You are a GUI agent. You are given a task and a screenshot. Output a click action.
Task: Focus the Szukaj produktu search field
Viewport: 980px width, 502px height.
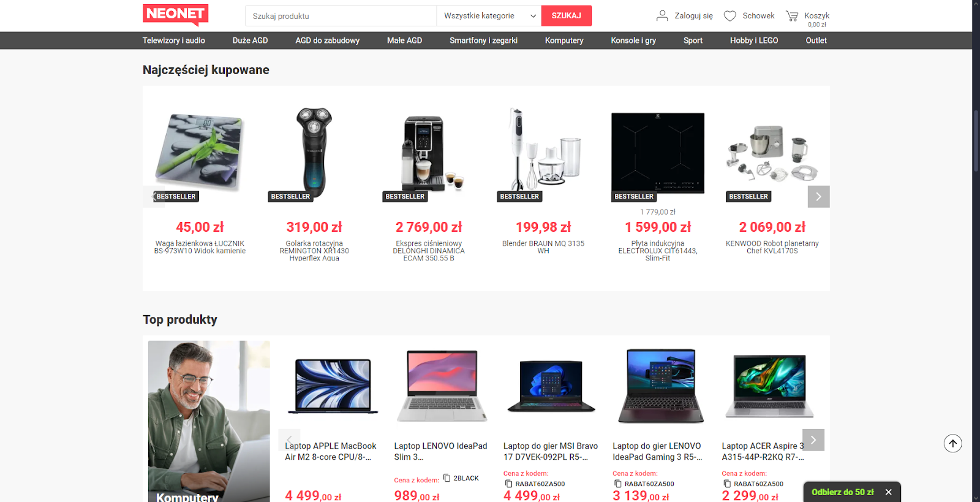coord(341,16)
